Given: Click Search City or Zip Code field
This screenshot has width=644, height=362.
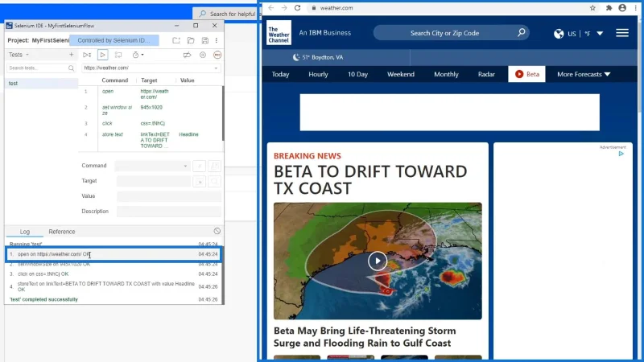Looking at the screenshot, I should [x=444, y=33].
